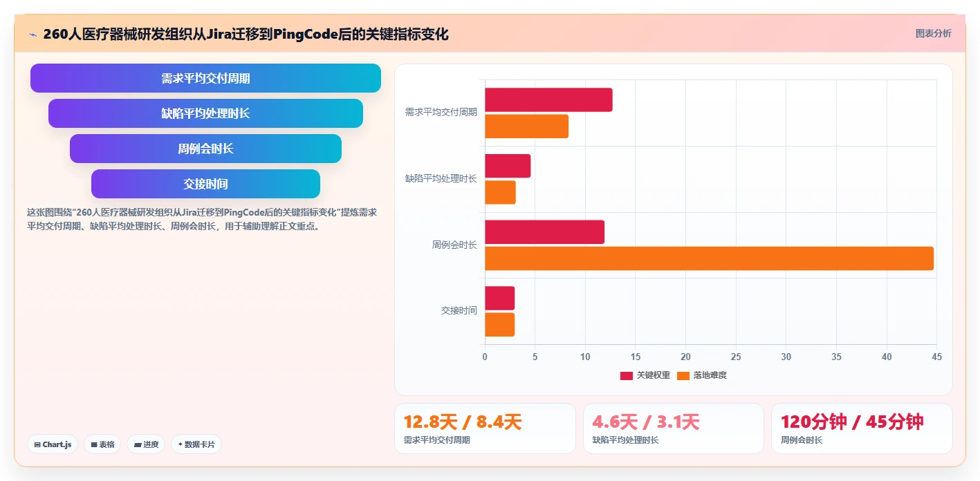Click the 数据卡片 tag chip
Screen dimensions: 980x481
[196, 444]
